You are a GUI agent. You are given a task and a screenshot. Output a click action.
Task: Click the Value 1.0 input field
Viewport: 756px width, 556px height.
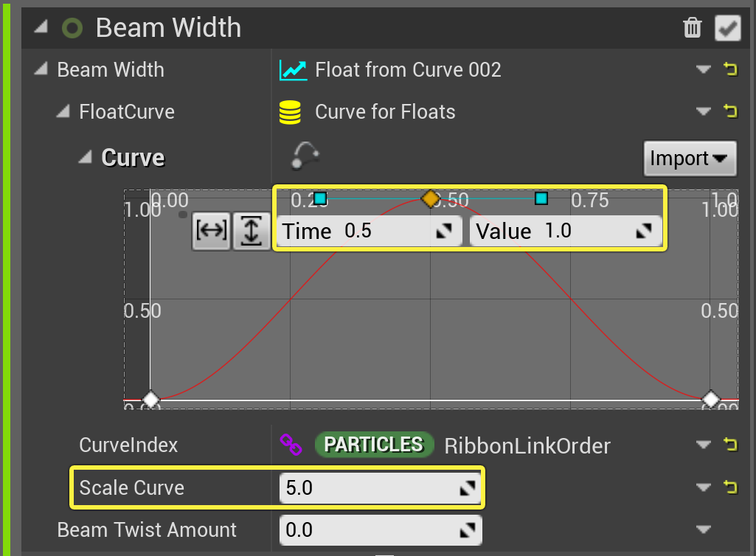coord(566,231)
